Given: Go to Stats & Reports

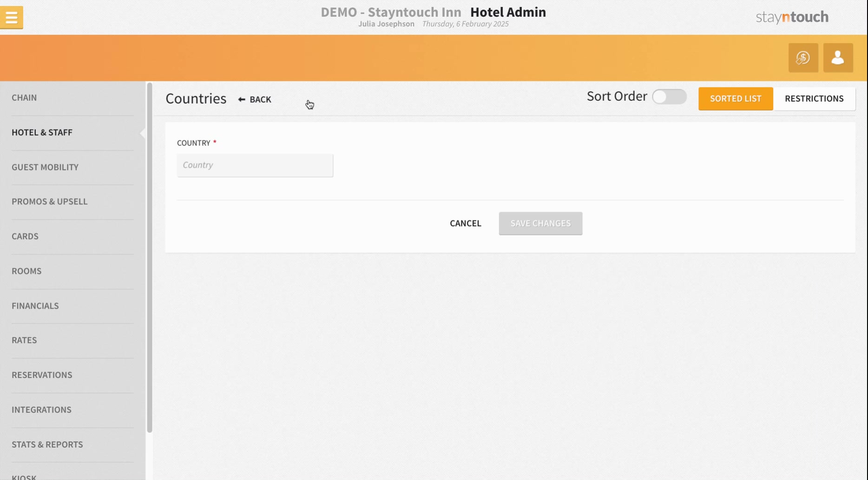Looking at the screenshot, I should click(47, 445).
